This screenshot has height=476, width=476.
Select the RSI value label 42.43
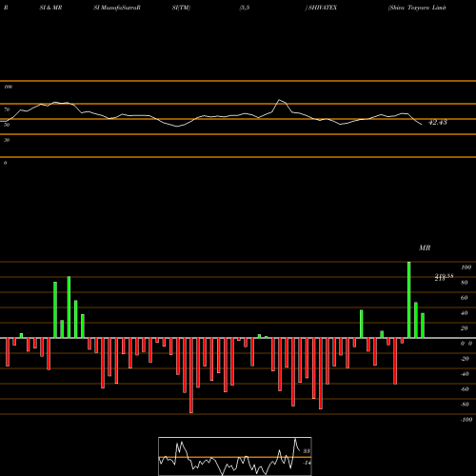point(438,122)
